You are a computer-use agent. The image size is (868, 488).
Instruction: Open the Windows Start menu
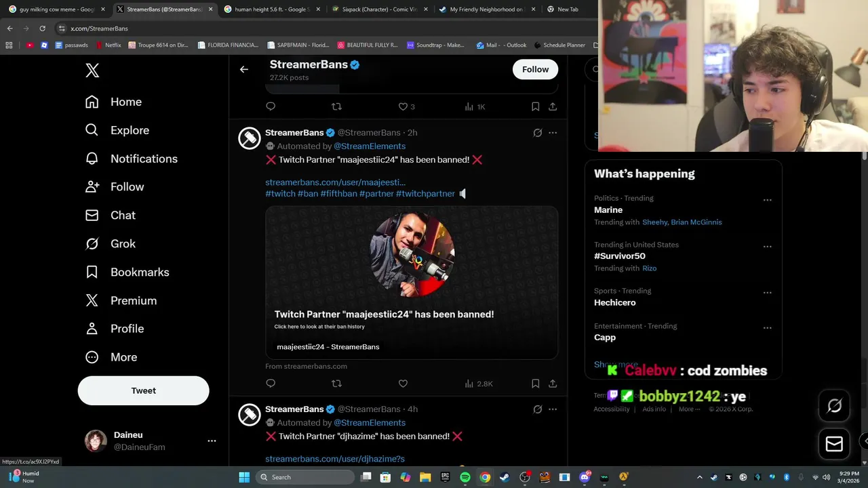pyautogui.click(x=244, y=477)
